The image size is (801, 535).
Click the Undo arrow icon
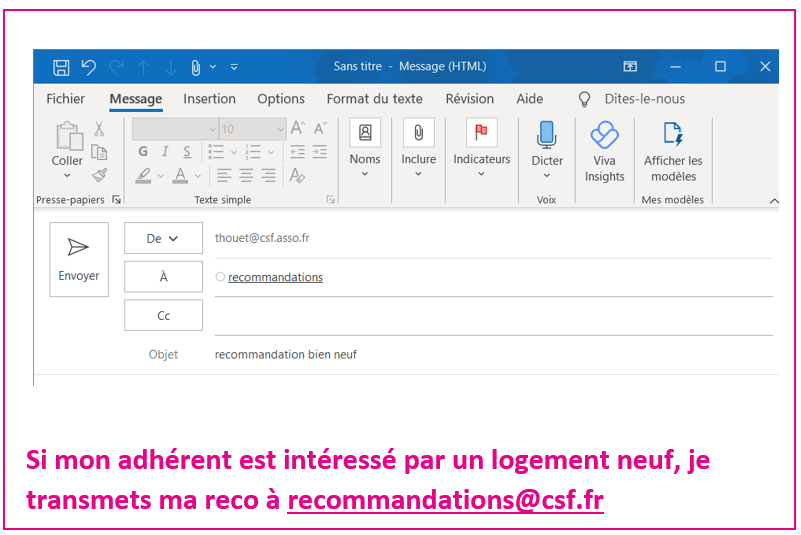point(88,67)
